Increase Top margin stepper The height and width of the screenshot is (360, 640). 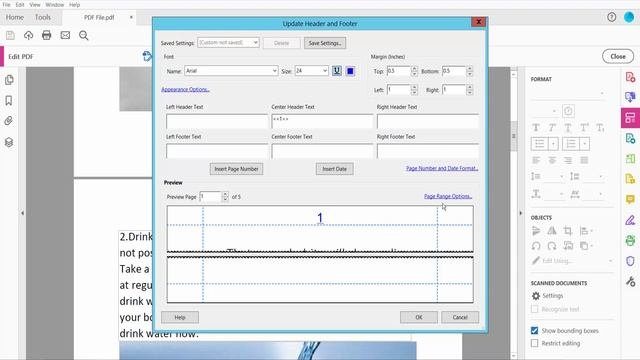point(415,69)
